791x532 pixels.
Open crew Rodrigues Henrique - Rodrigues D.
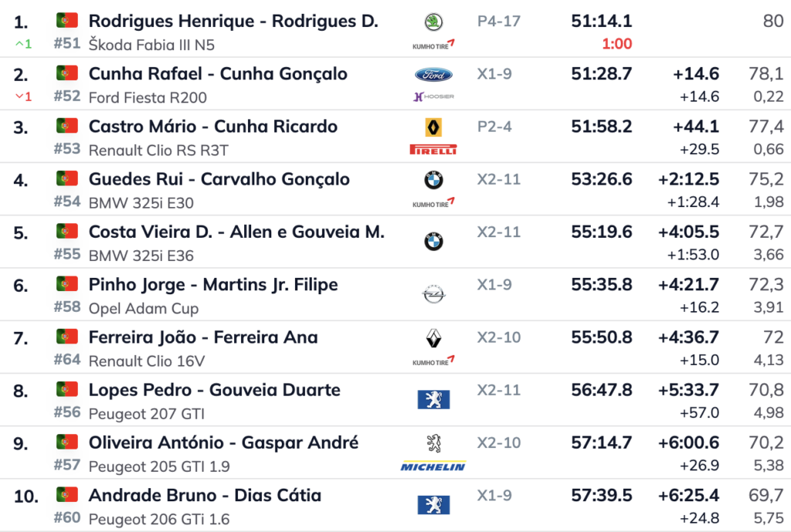[x=233, y=22]
